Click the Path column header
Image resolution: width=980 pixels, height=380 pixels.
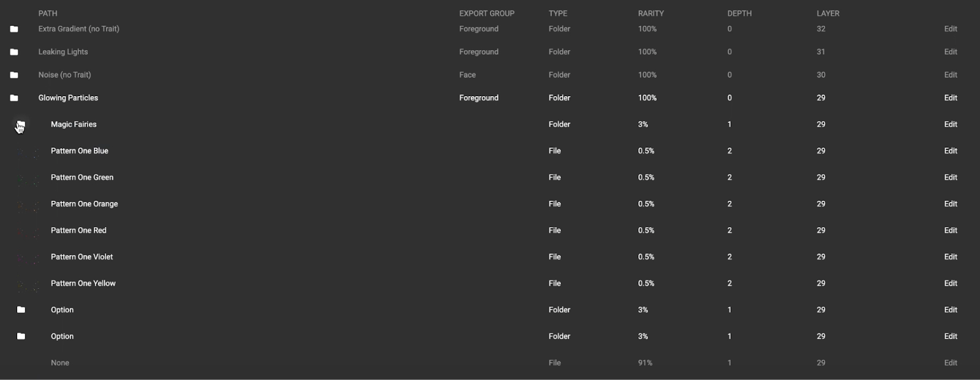tap(48, 13)
